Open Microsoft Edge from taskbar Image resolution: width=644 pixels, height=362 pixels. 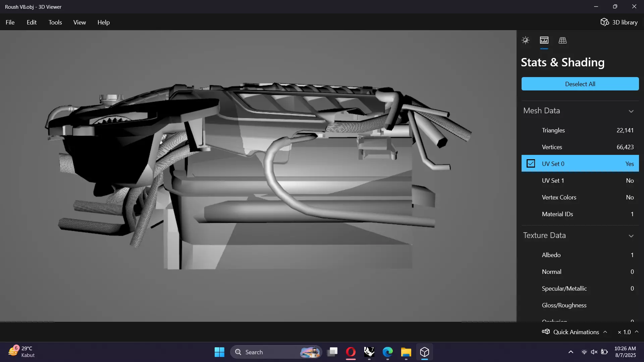[388, 352]
